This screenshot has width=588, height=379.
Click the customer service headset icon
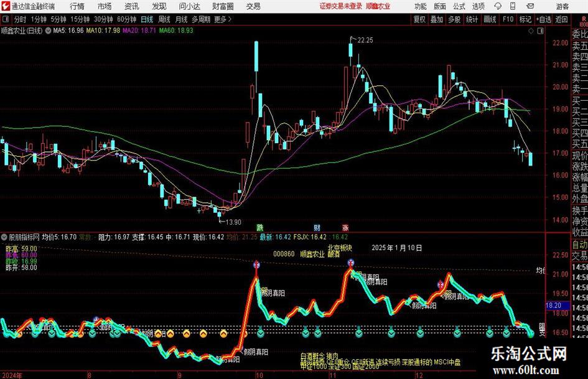(498, 6)
